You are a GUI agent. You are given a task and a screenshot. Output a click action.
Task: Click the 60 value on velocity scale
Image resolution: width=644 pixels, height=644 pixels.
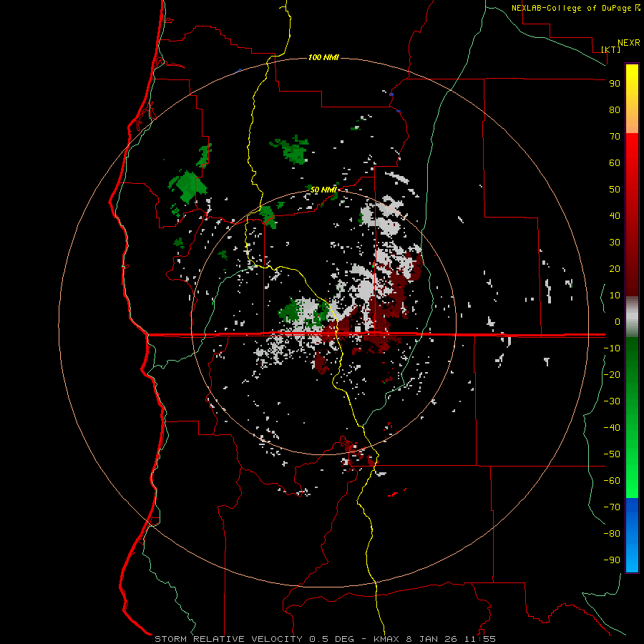615,163
